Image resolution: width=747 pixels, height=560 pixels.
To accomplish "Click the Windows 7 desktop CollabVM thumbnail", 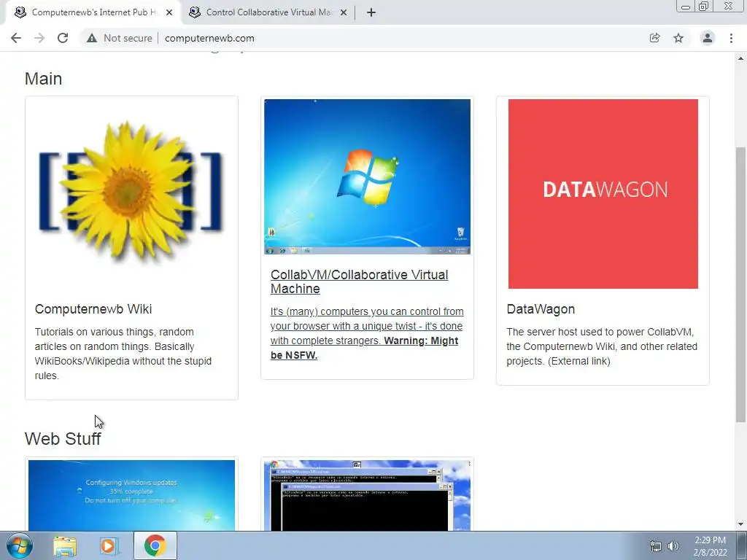I will (x=368, y=176).
